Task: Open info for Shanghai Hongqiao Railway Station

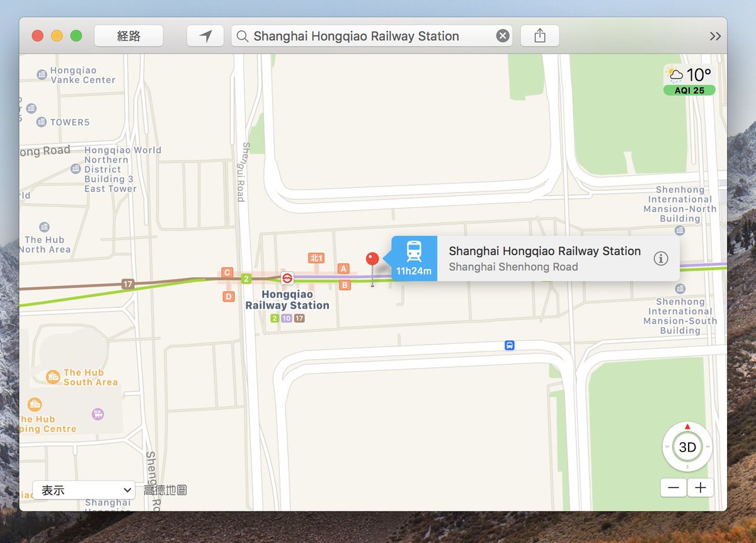Action: click(660, 258)
